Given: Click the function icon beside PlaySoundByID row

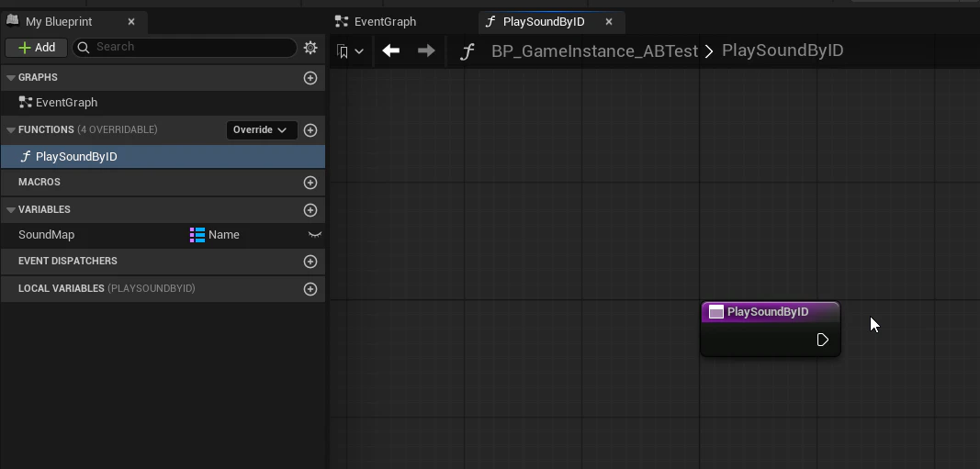Looking at the screenshot, I should tap(26, 157).
